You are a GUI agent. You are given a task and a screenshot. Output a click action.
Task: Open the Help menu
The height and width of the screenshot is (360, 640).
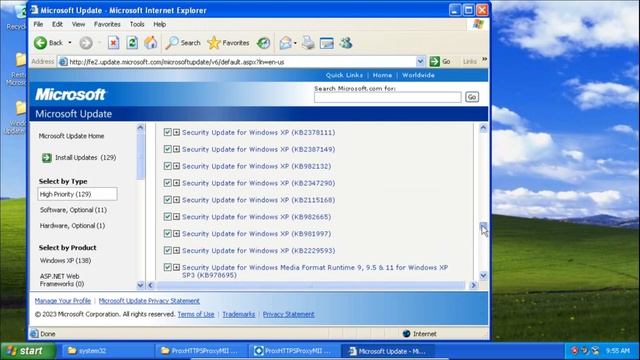(x=160, y=24)
